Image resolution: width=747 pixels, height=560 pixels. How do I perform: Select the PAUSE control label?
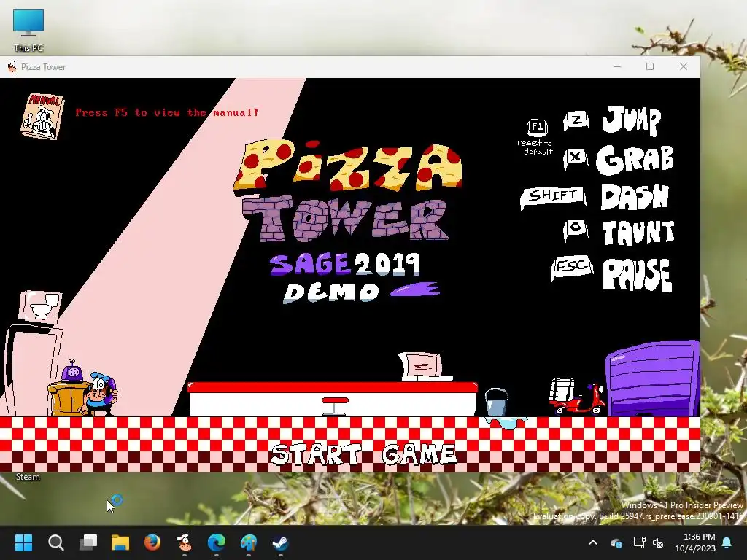638,275
